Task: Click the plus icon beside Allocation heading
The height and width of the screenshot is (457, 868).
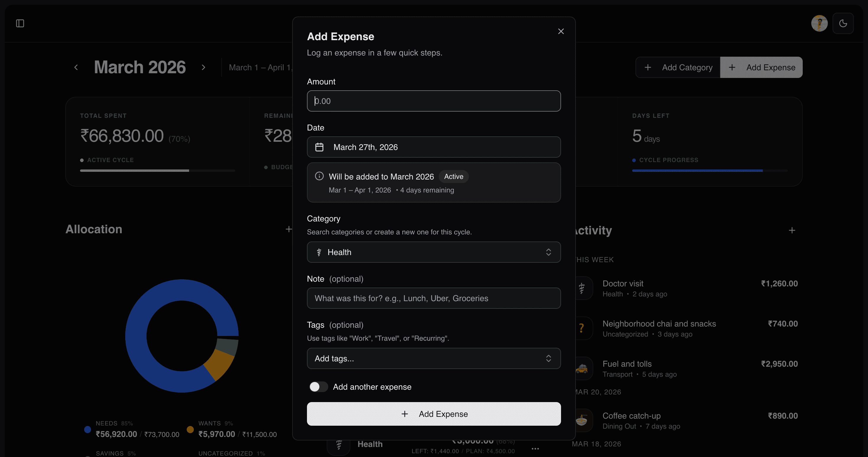Action: click(289, 229)
